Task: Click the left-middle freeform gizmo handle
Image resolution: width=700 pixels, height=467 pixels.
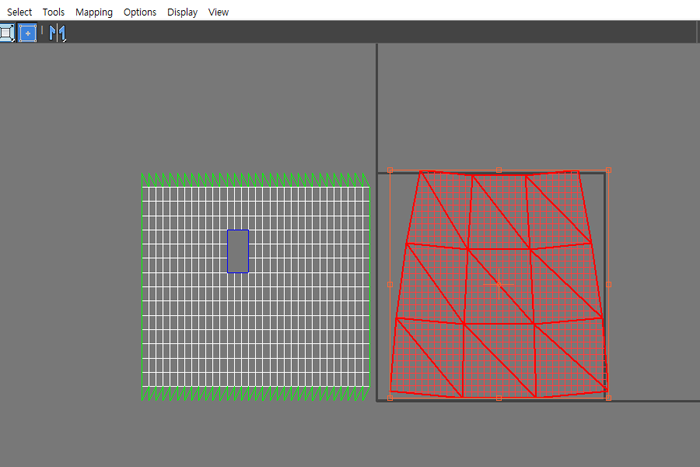Action: pyautogui.click(x=390, y=284)
